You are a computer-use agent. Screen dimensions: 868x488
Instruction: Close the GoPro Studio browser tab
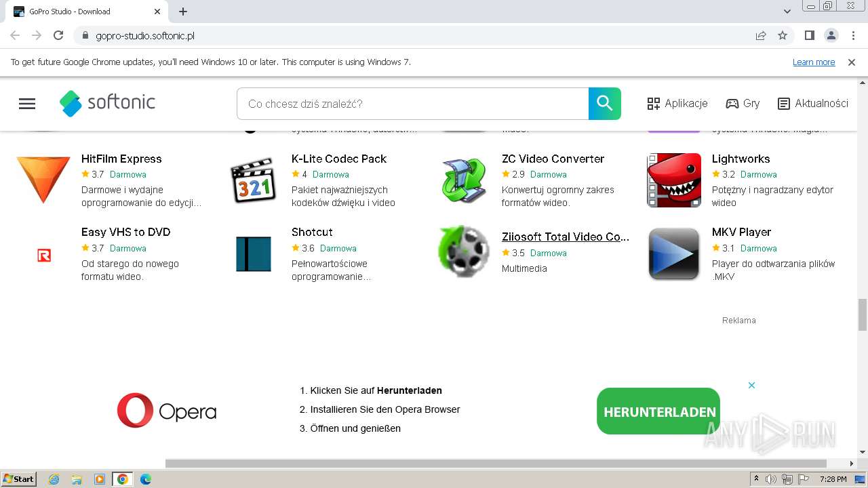click(x=157, y=12)
